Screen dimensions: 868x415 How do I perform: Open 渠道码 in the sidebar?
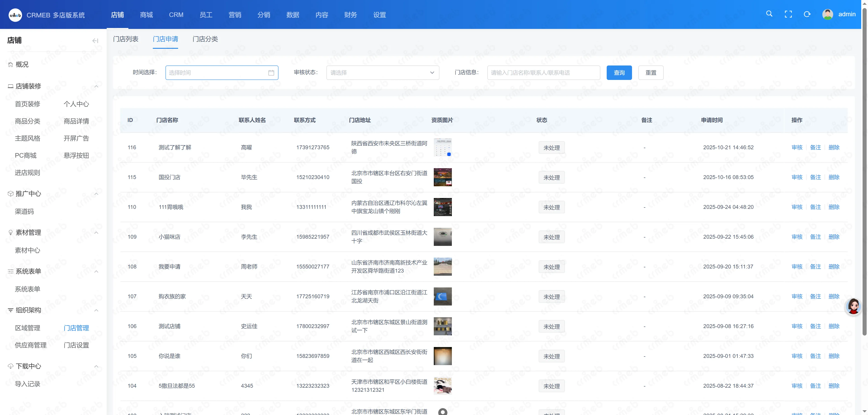coord(24,211)
